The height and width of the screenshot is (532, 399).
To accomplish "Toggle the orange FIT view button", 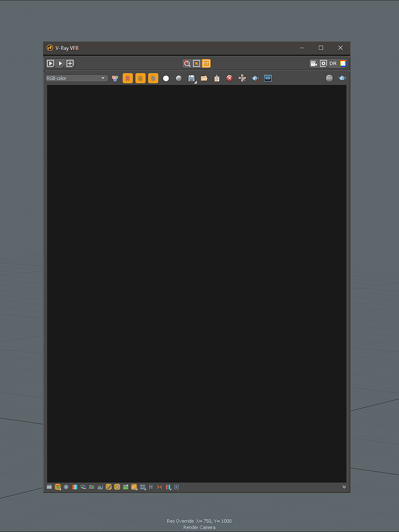I will pyautogui.click(x=206, y=64).
